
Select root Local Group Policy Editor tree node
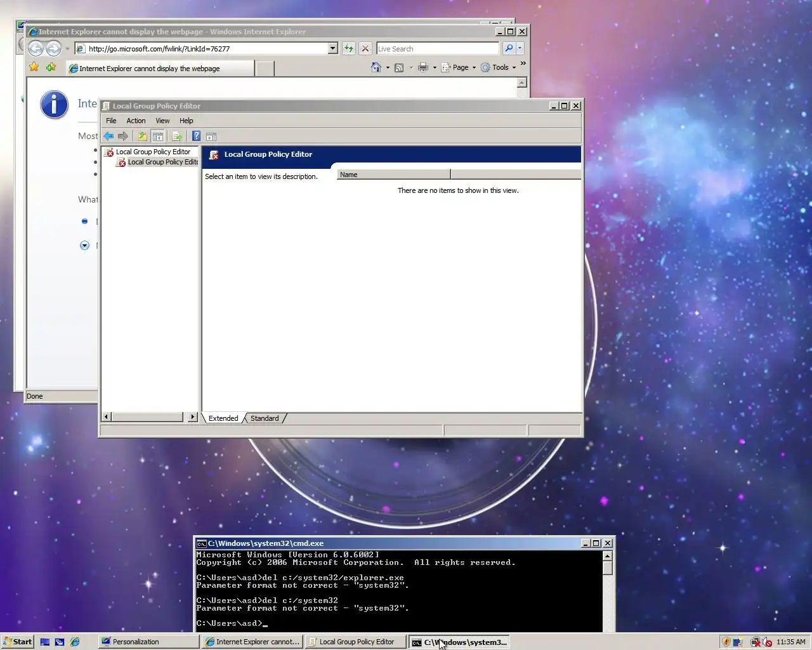point(153,152)
